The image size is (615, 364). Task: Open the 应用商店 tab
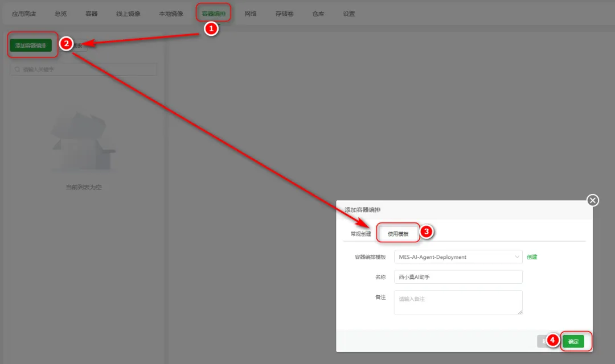click(23, 14)
